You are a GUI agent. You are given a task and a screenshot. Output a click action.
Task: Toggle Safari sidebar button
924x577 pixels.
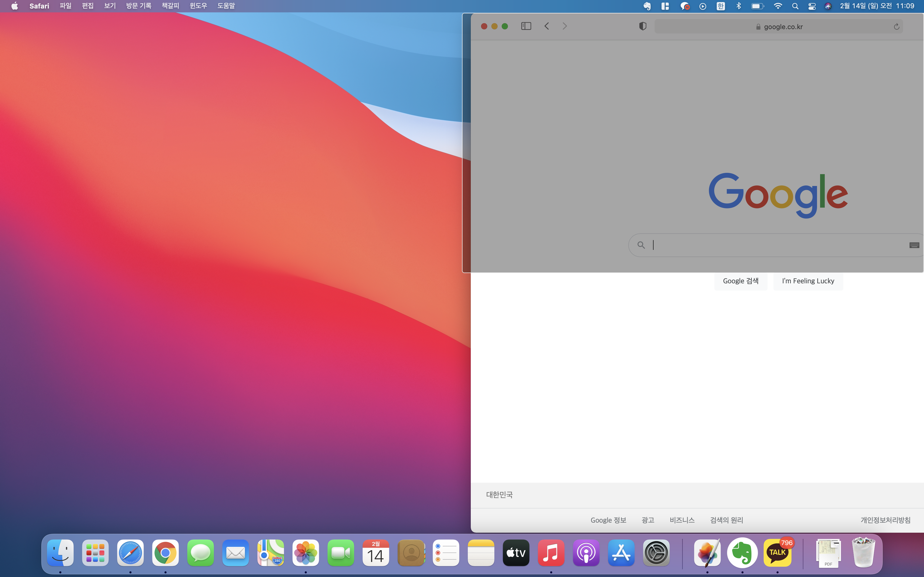tap(526, 26)
